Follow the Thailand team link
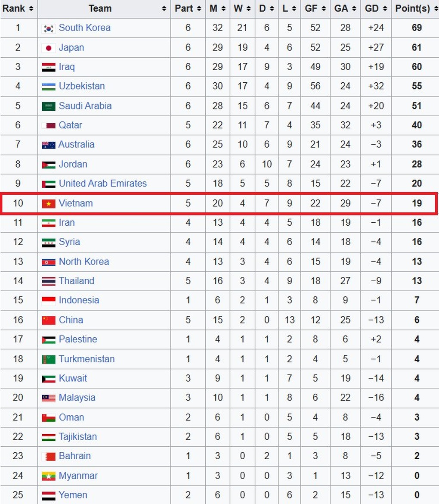Viewport: 439px width, 504px height. pyautogui.click(x=76, y=281)
